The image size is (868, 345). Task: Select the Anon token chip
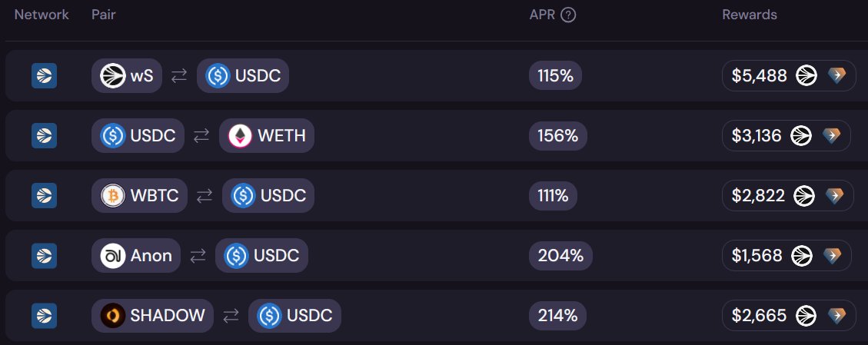pos(136,255)
